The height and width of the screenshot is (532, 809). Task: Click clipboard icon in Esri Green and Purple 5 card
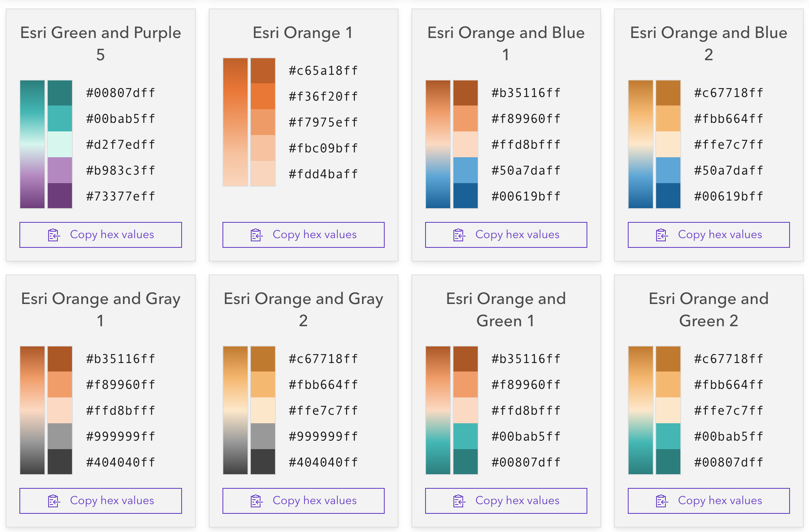coord(54,235)
